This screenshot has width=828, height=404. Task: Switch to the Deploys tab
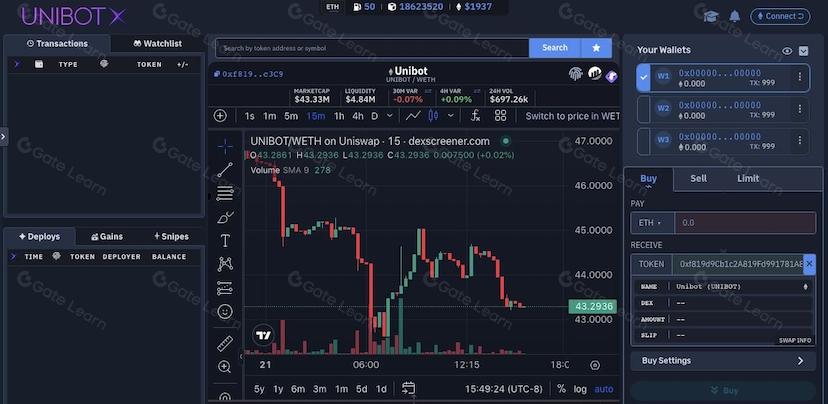tap(40, 237)
